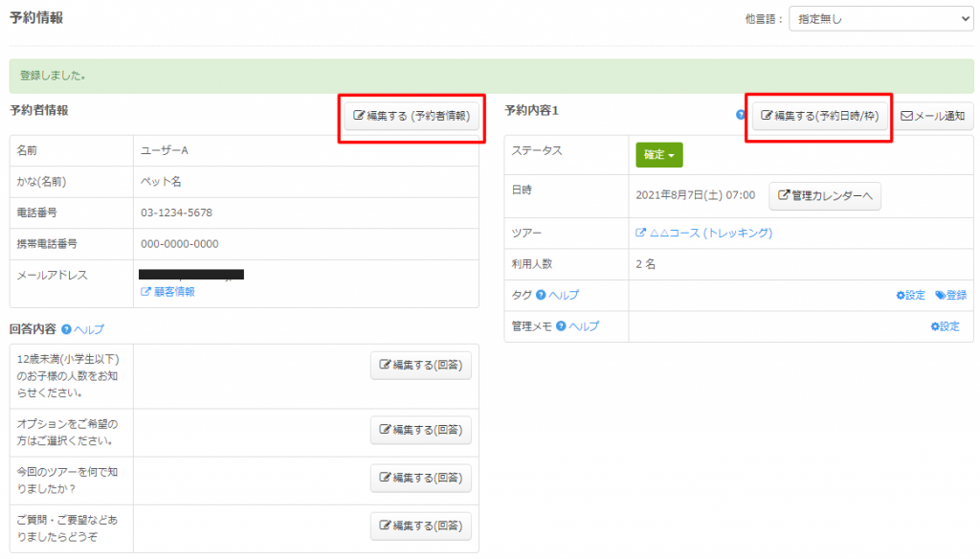The image size is (980, 559).
Task: Click the help icon in the タグ row
Action: (x=541, y=295)
